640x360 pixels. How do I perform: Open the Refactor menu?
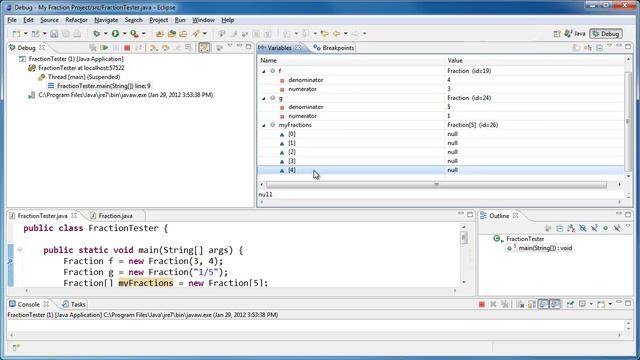[x=76, y=20]
